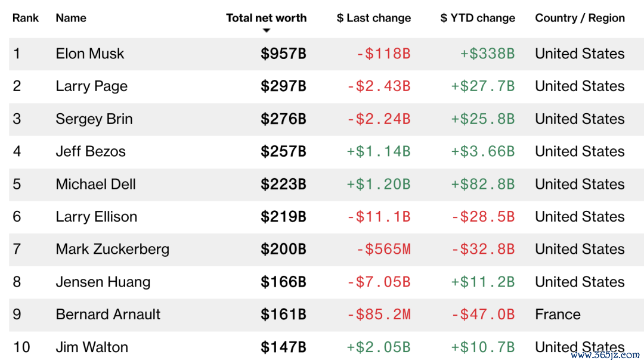Open Elon Musk's profile link
This screenshot has width=644, height=364.
[90, 54]
